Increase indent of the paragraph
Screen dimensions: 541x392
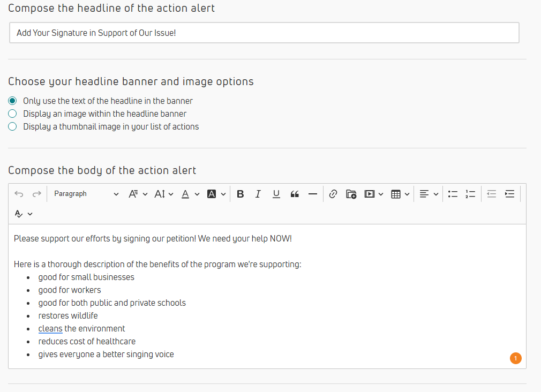tap(509, 194)
